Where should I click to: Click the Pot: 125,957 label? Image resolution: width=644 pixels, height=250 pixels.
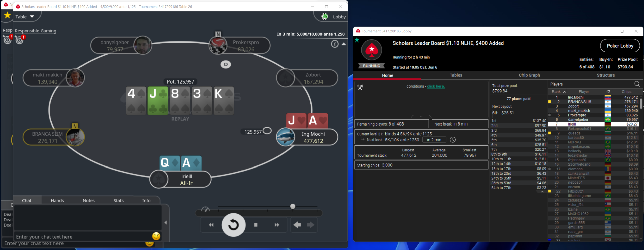coord(180,82)
